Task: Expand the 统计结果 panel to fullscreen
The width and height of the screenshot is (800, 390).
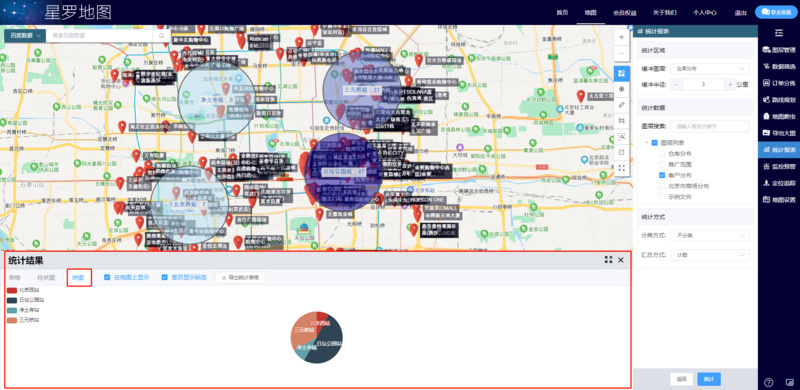Action: pyautogui.click(x=608, y=260)
